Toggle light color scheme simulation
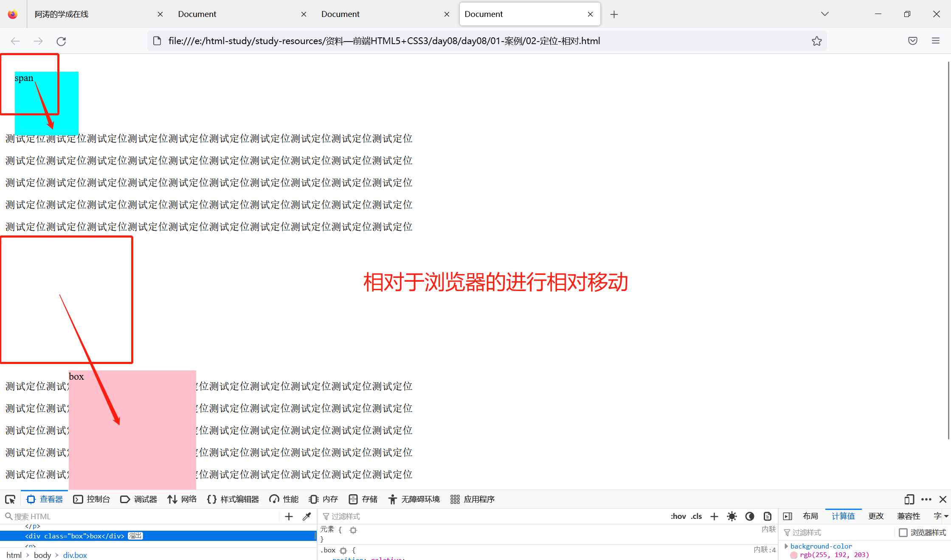 [732, 516]
